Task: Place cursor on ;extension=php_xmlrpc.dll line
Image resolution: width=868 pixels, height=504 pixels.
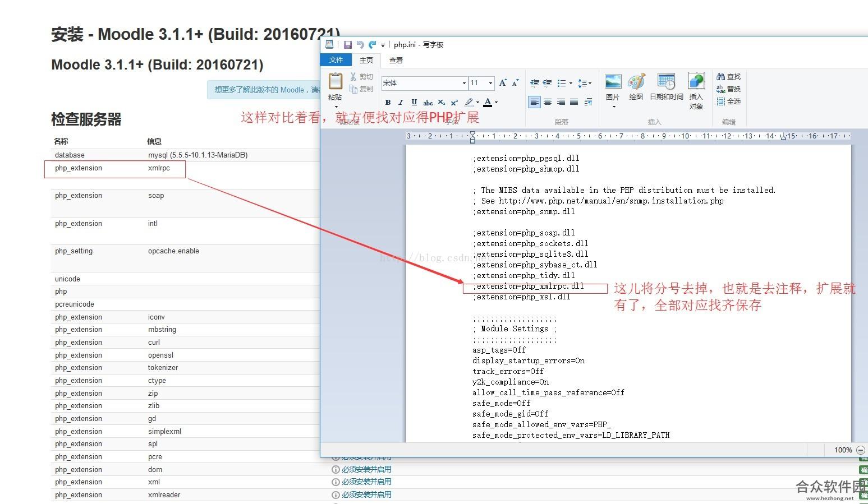Action: (x=528, y=286)
